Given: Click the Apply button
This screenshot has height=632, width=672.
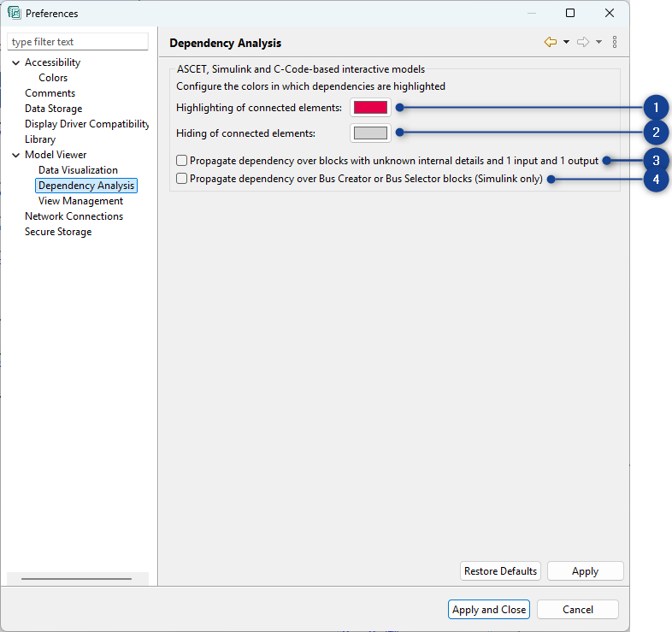Looking at the screenshot, I should pos(585,571).
